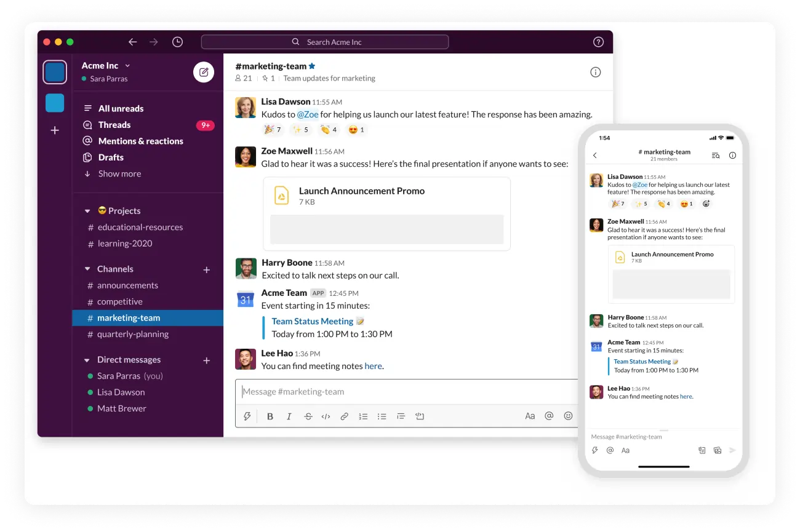Open the Acme Inc workspace dropdown

click(106, 65)
